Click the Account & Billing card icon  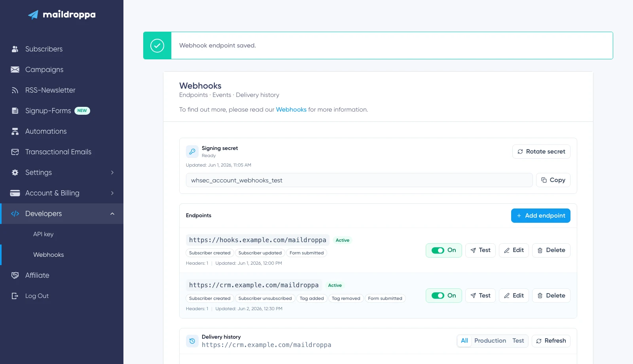pyautogui.click(x=15, y=193)
